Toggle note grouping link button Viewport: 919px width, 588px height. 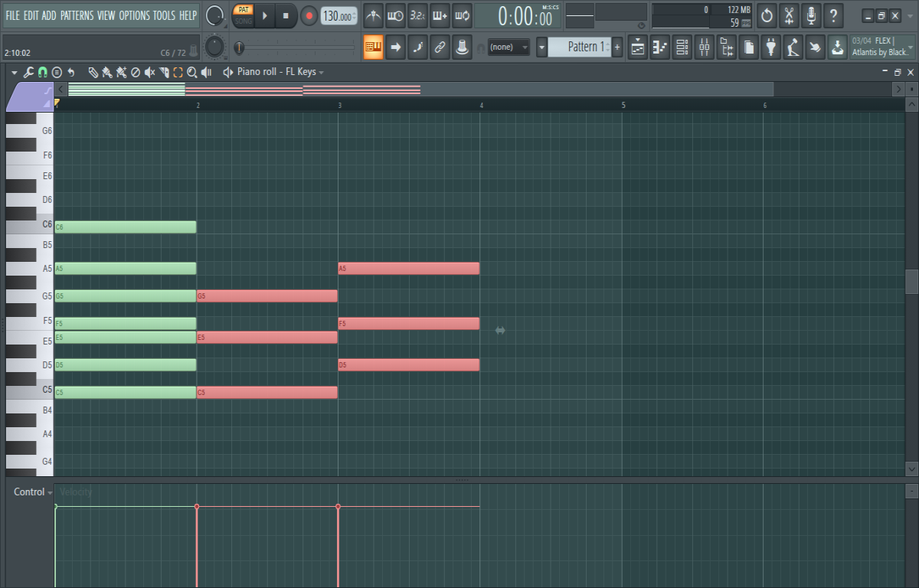pyautogui.click(x=440, y=47)
